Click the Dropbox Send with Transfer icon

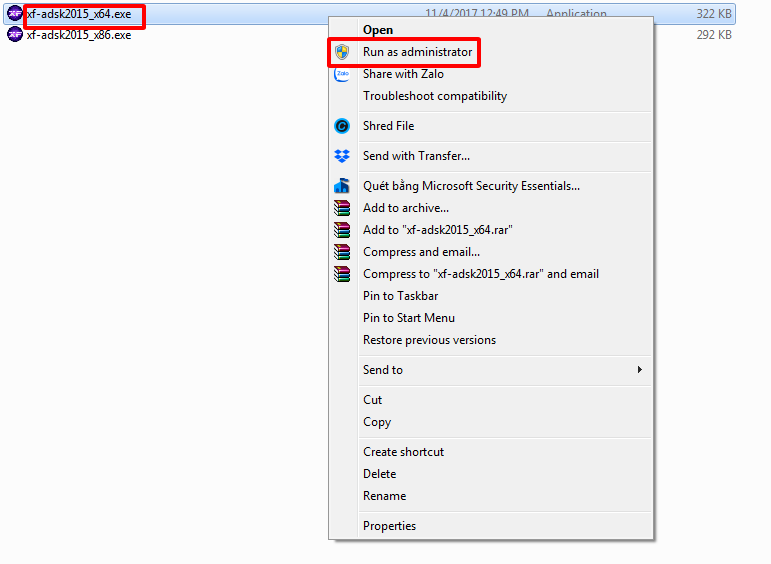[x=342, y=156]
